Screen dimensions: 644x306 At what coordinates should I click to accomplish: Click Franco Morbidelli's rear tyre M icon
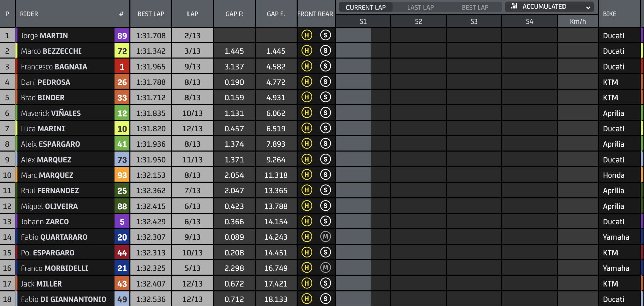tap(325, 268)
